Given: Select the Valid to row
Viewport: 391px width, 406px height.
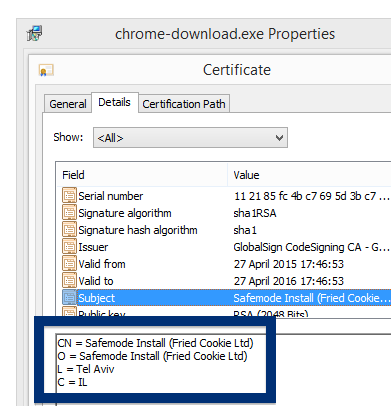Looking at the screenshot, I should coord(226,281).
